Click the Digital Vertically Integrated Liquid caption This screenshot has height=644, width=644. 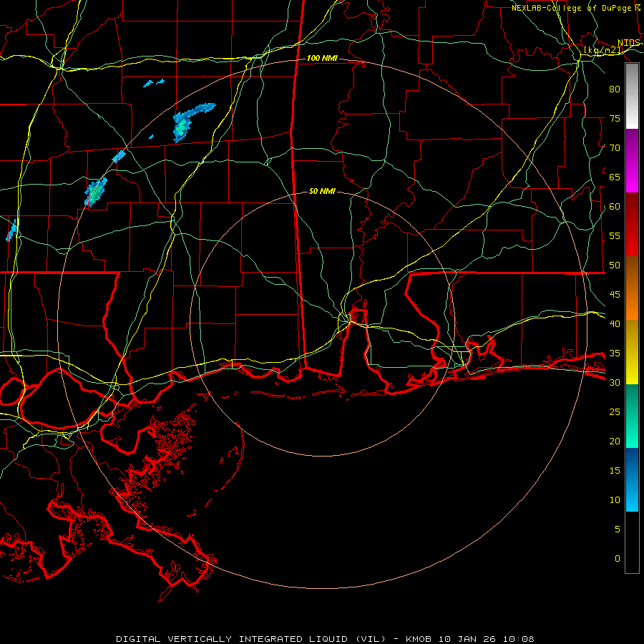coord(325,639)
